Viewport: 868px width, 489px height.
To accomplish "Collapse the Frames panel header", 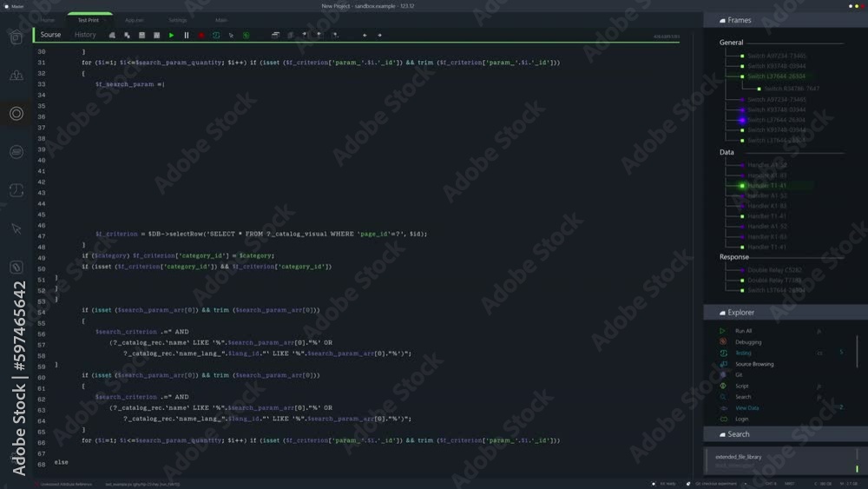I will click(786, 20).
